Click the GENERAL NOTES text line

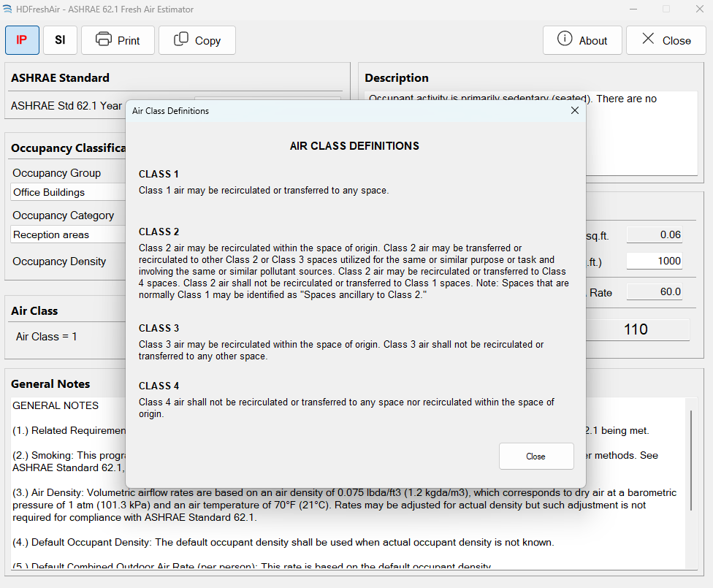(x=56, y=405)
